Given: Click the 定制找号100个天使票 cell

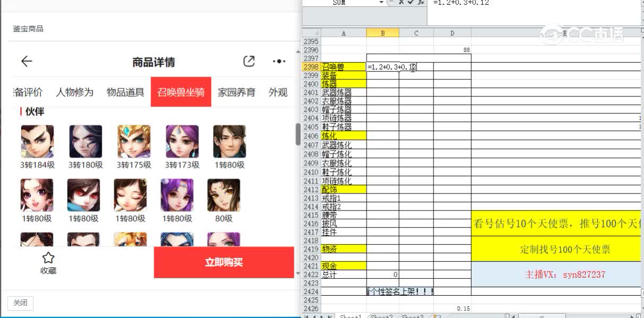Looking at the screenshot, I should click(x=557, y=249).
